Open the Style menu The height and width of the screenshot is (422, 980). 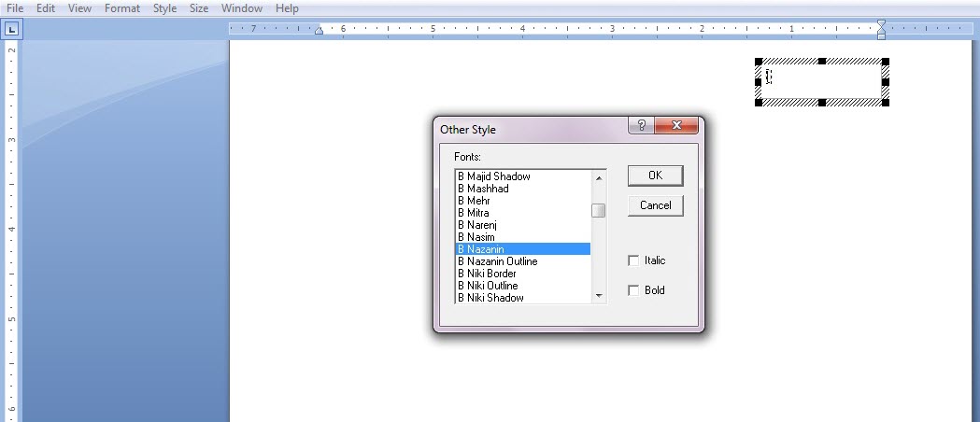pyautogui.click(x=164, y=8)
